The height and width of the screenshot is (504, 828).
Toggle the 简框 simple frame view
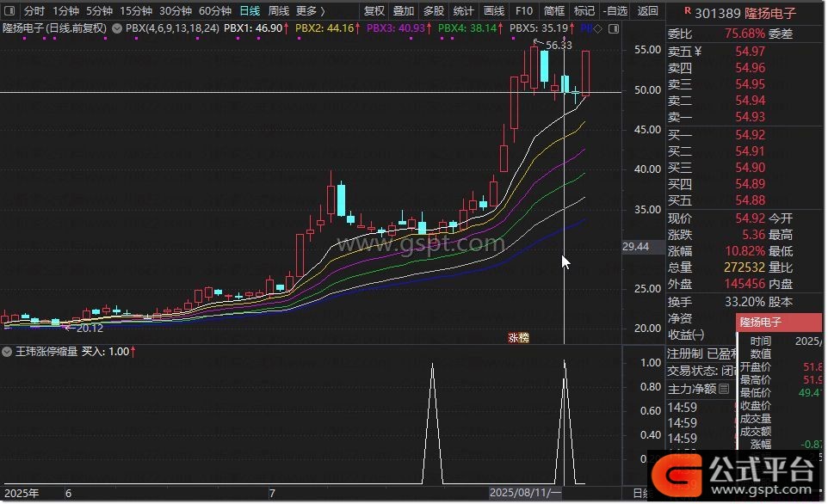[x=554, y=10]
